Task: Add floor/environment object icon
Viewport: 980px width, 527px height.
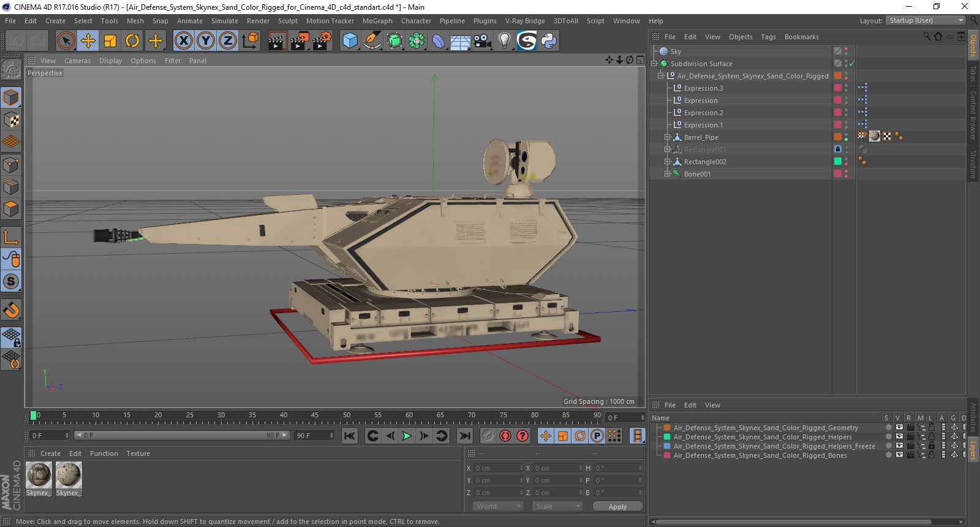Action: coord(460,41)
